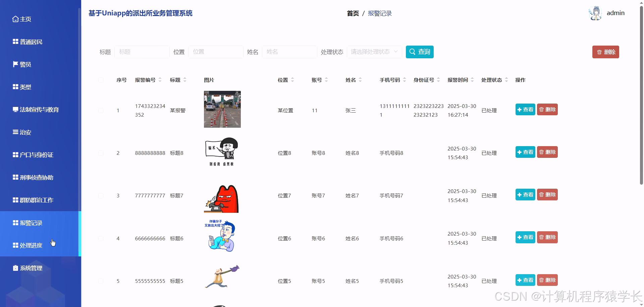Click the document icon beside 系统管理

(15, 268)
